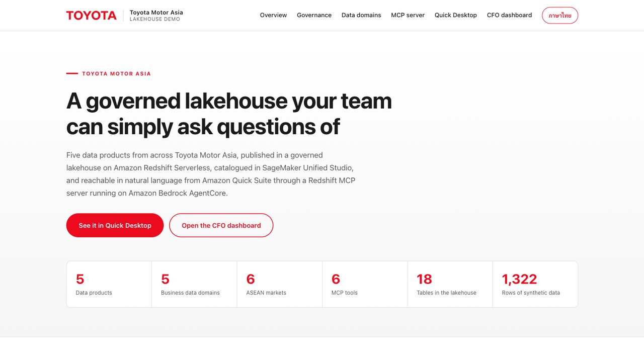Viewport: 644px width, 362px height.
Task: Click the 5 Data products stat card
Action: [x=109, y=284]
